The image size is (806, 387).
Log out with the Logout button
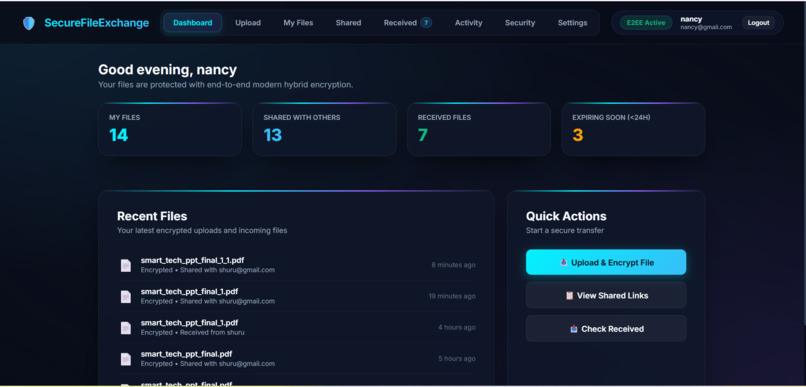pos(758,23)
